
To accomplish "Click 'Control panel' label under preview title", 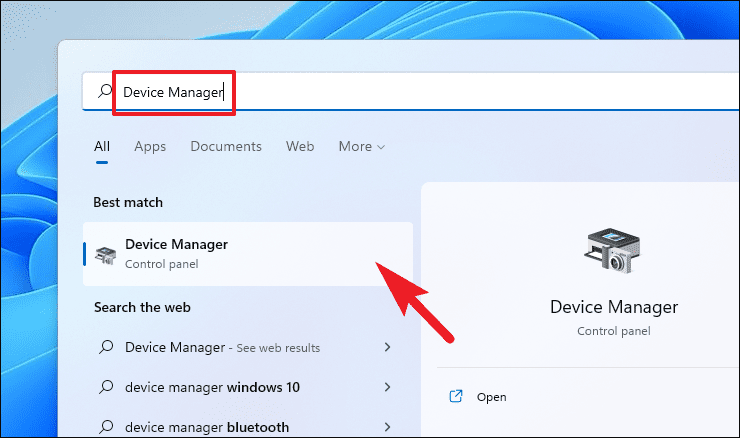I will 614,331.
